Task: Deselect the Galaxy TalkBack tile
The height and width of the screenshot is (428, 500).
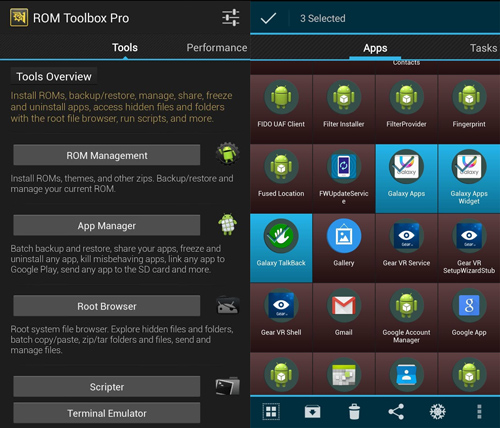Action: [281, 248]
